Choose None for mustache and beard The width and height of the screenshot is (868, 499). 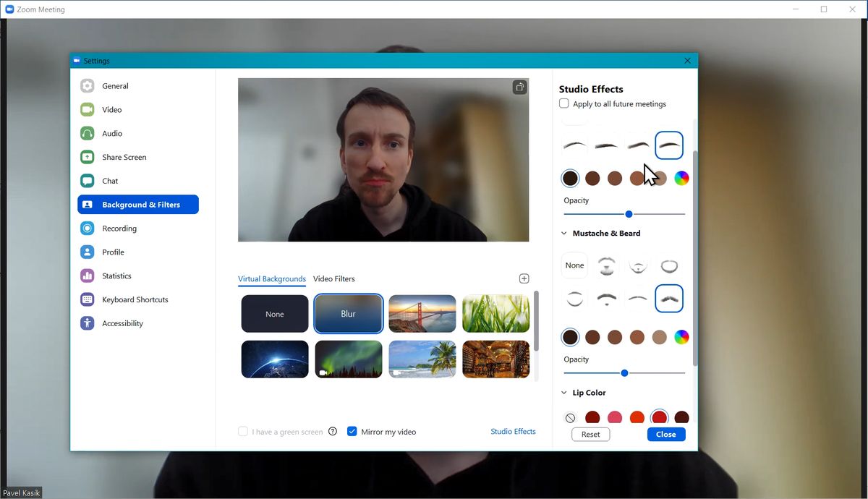(575, 265)
